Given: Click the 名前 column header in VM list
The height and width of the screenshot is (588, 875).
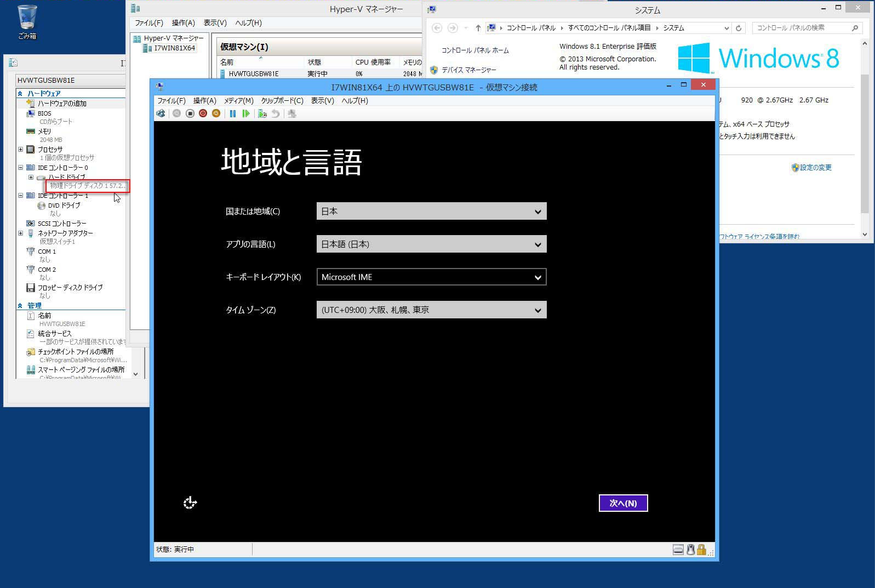Looking at the screenshot, I should (x=259, y=62).
